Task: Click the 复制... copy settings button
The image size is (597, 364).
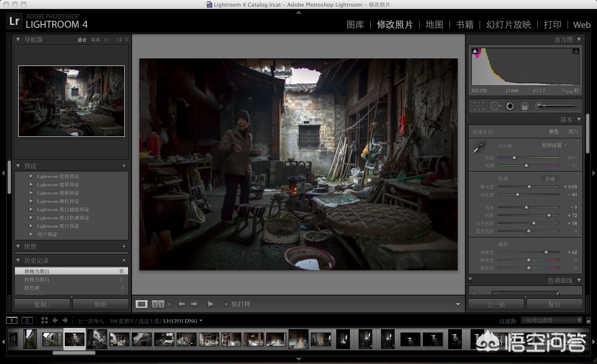Action: click(42, 304)
